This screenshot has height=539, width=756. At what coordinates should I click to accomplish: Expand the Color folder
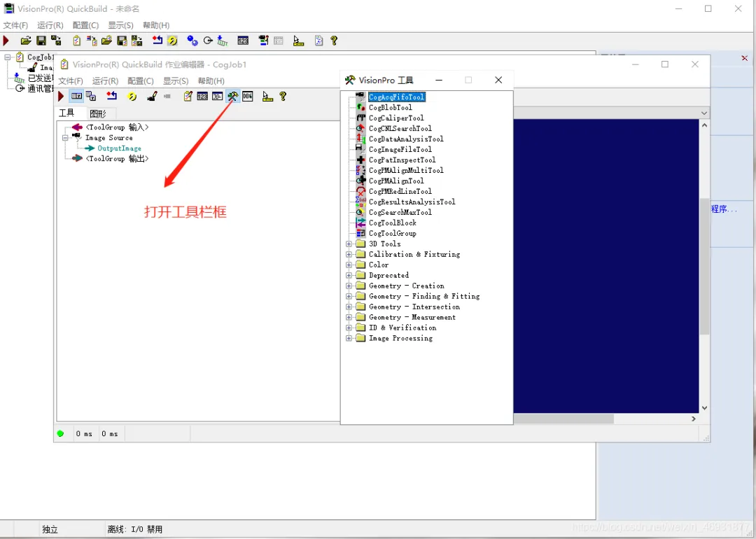[349, 265]
